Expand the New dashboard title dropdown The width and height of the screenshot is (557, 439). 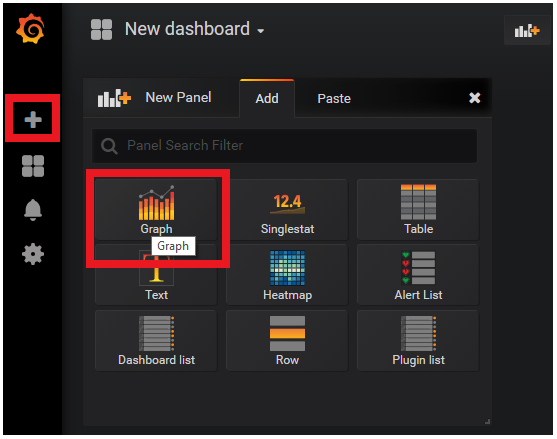point(194,29)
